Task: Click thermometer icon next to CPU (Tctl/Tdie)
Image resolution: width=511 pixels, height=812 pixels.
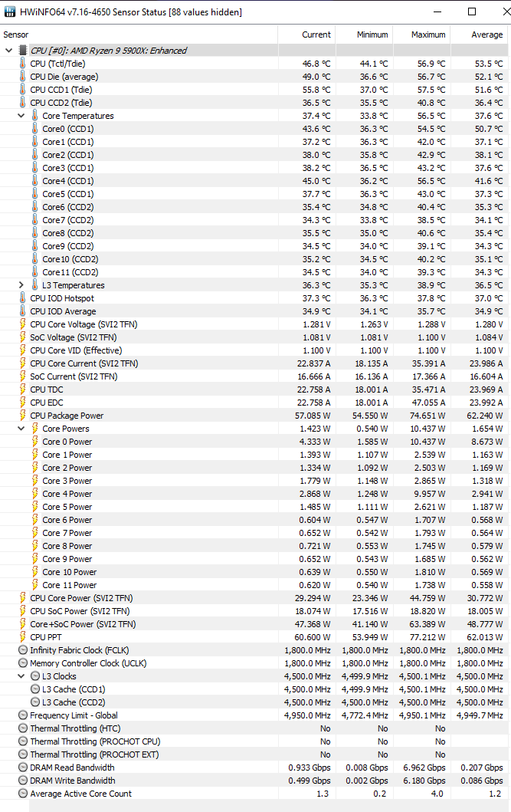Action: 22,64
